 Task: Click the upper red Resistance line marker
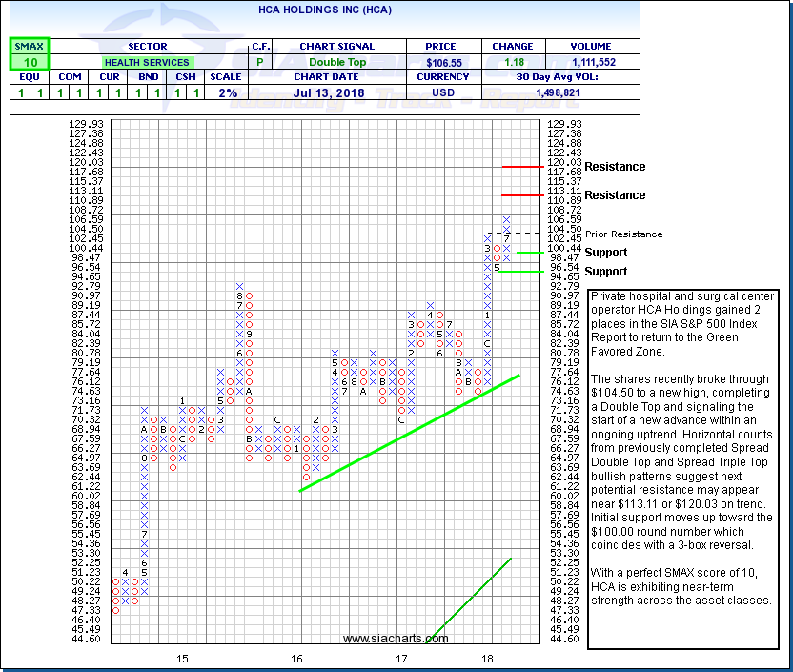tap(521, 167)
